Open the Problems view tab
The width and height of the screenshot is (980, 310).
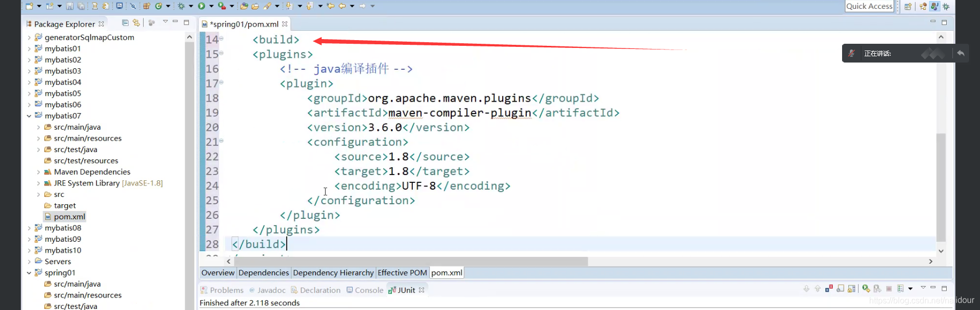(x=222, y=290)
